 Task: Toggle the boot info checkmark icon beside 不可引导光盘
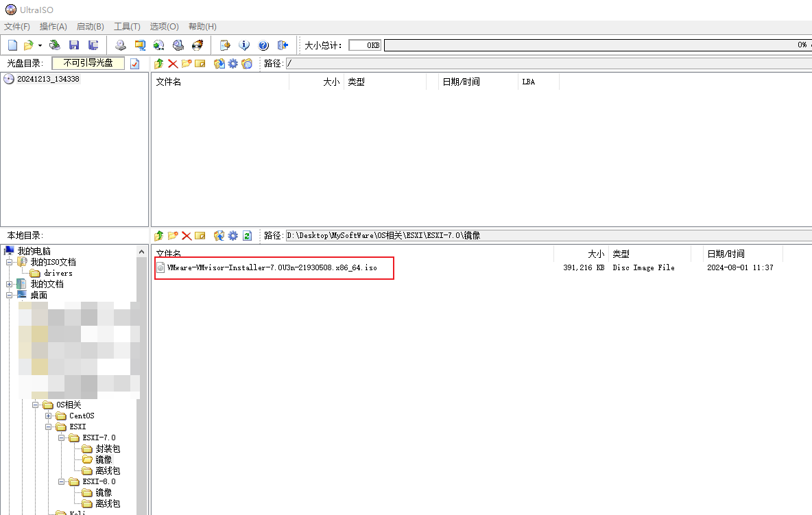coord(134,63)
